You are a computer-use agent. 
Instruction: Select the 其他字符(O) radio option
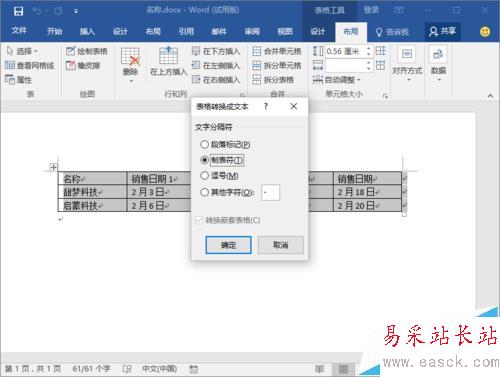click(x=227, y=192)
